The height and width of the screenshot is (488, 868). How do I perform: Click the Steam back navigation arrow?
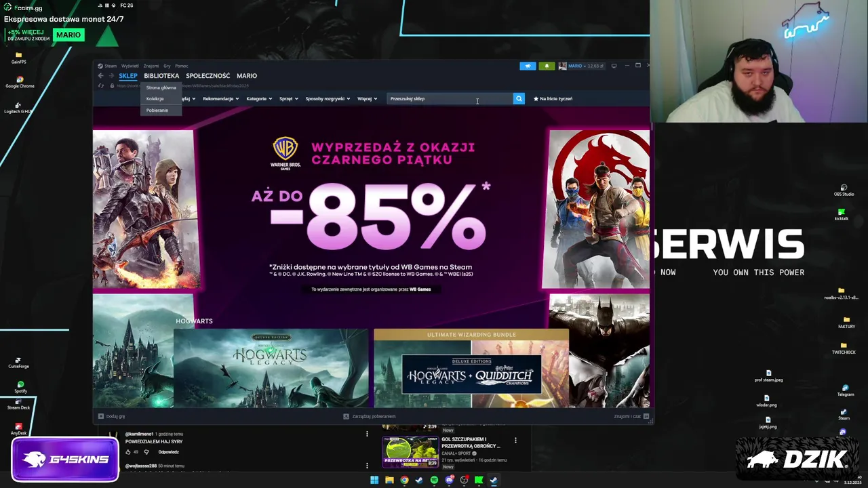[100, 76]
